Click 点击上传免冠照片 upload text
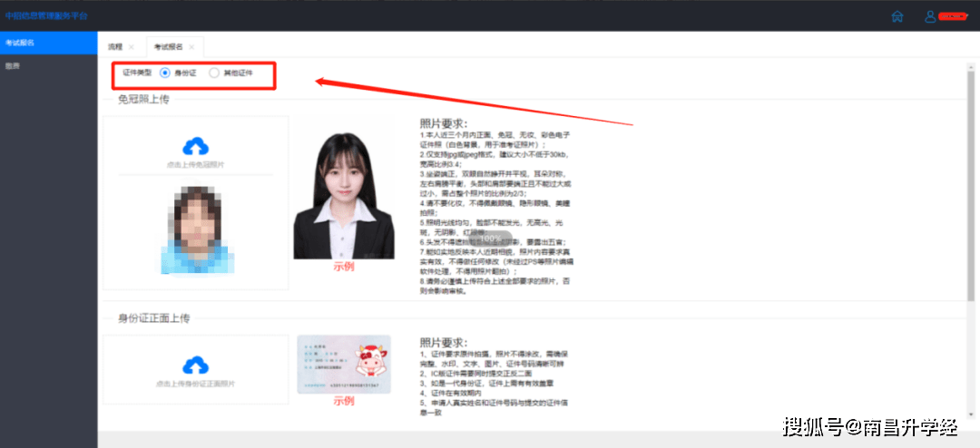Screen dimensions: 980x448 click(x=196, y=165)
